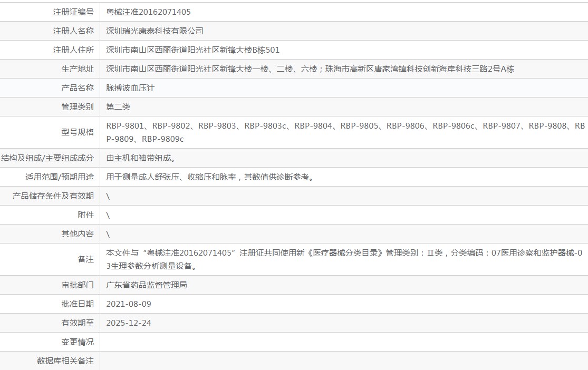Select backslash value in 产品储存条件及有效期 row
588x370 pixels.
(x=108, y=197)
